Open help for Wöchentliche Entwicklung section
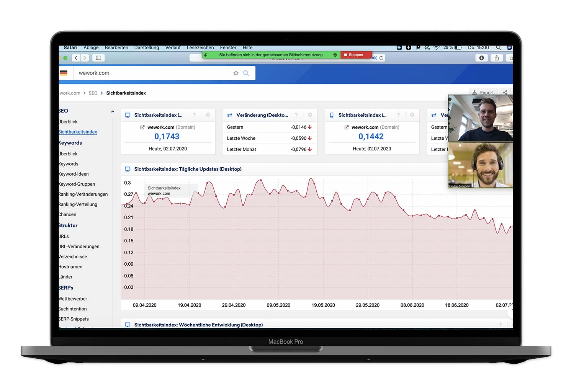 click(501, 325)
